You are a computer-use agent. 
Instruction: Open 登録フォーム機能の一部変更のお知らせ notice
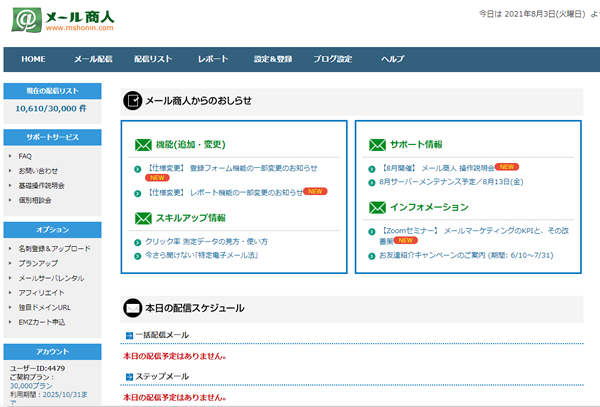233,168
